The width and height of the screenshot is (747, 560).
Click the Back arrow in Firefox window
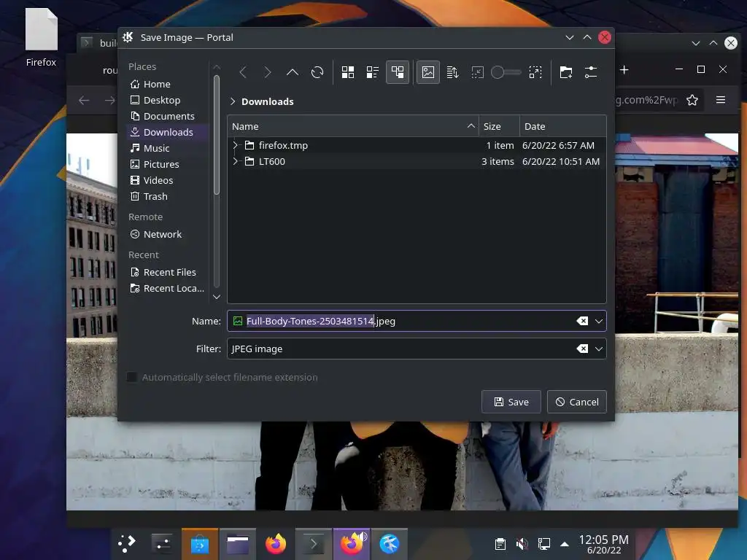click(x=84, y=100)
